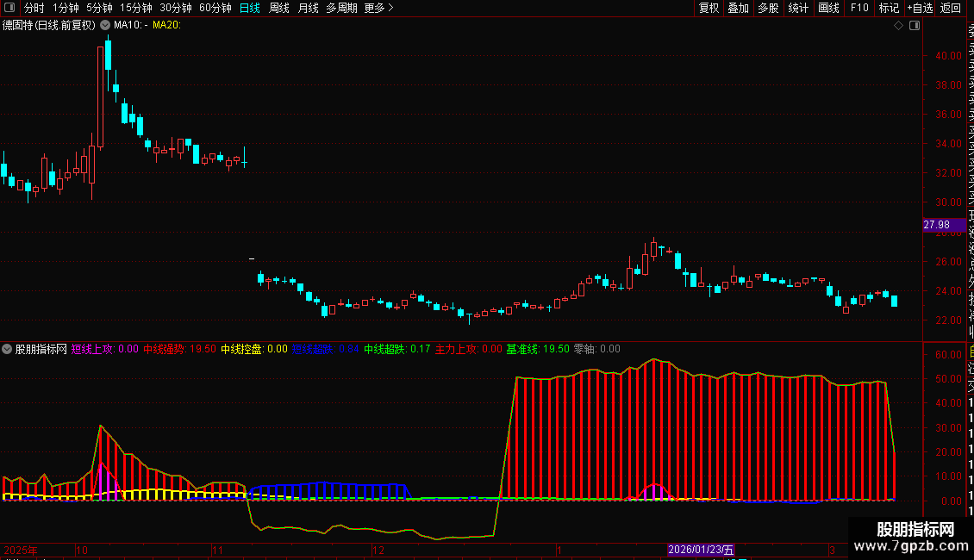Click the 40.00 price axis label
This screenshot has height=560, width=974.
pos(948,56)
